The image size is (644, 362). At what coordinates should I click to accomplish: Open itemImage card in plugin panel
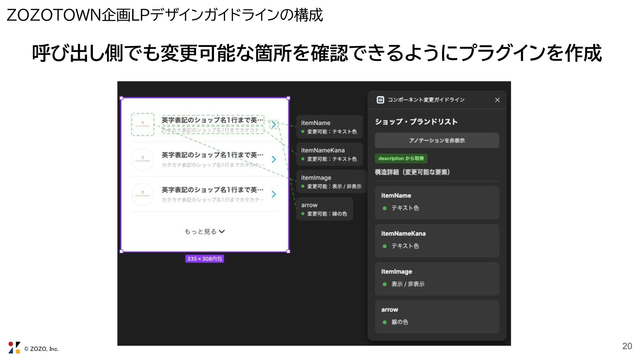tap(437, 279)
